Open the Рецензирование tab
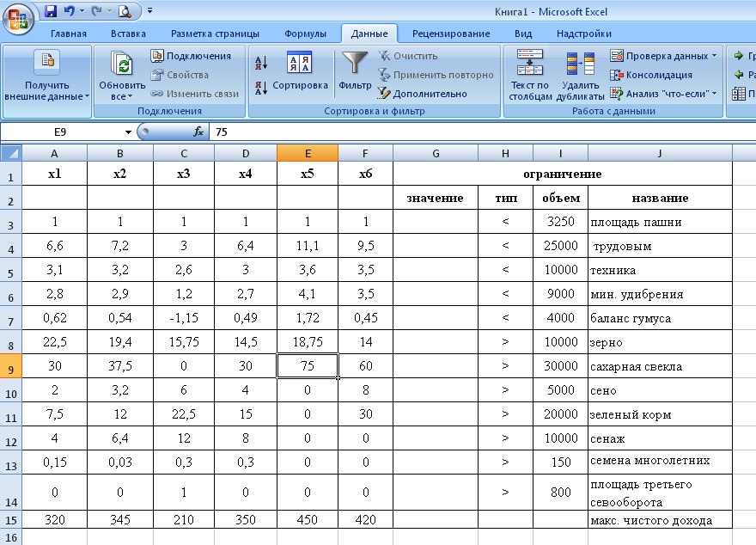 click(x=451, y=34)
